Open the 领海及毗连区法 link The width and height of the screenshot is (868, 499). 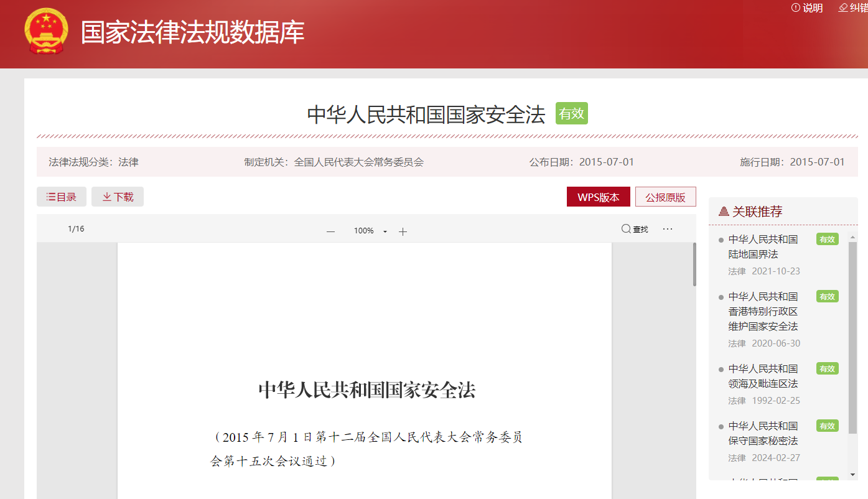tap(763, 376)
